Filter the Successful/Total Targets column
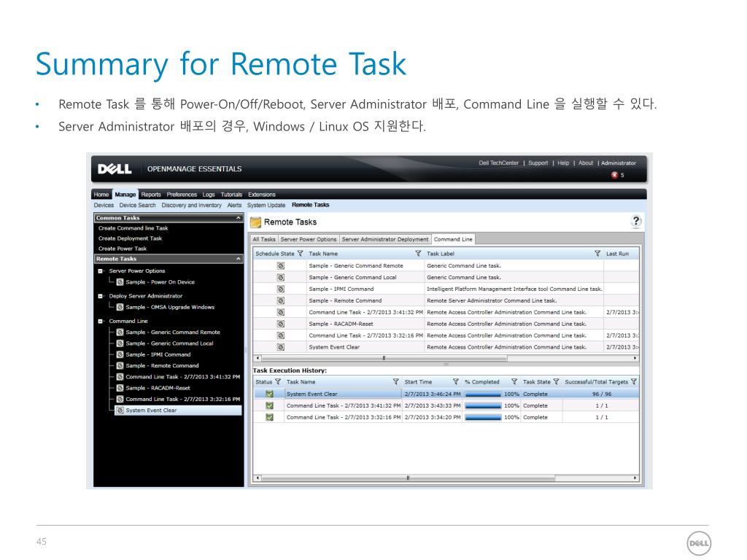This screenshot has height=560, width=747. (634, 381)
